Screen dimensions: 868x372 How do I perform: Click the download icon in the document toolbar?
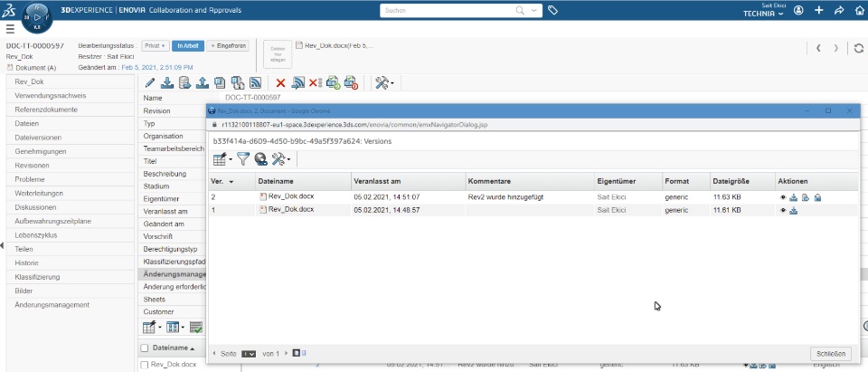[x=167, y=83]
